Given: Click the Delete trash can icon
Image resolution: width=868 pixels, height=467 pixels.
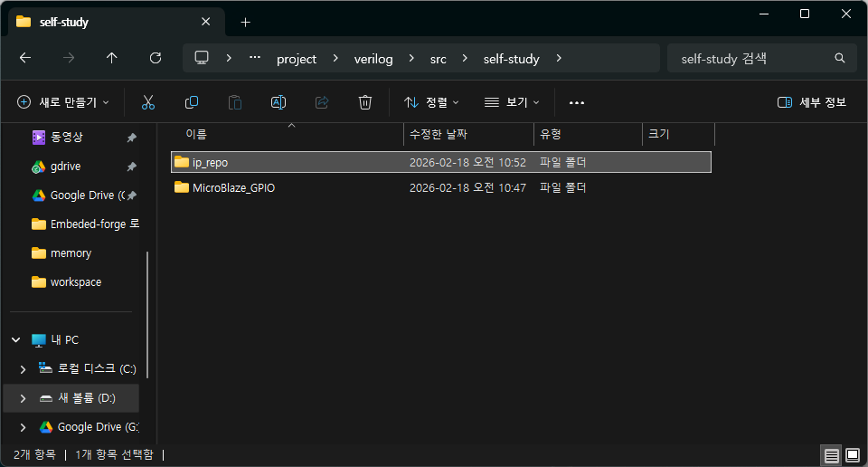Looking at the screenshot, I should [365, 102].
